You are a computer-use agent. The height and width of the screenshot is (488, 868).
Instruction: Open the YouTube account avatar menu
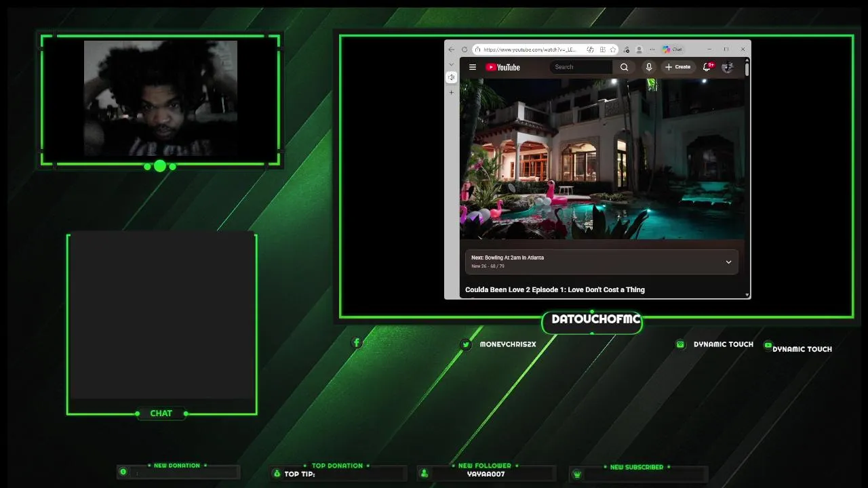[x=728, y=67]
